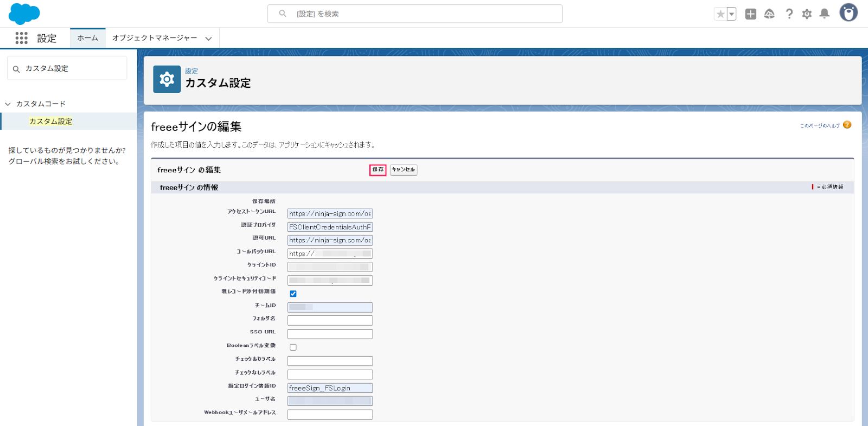The width and height of the screenshot is (868, 426).
Task: Click the page help question icon
Action: point(847,125)
